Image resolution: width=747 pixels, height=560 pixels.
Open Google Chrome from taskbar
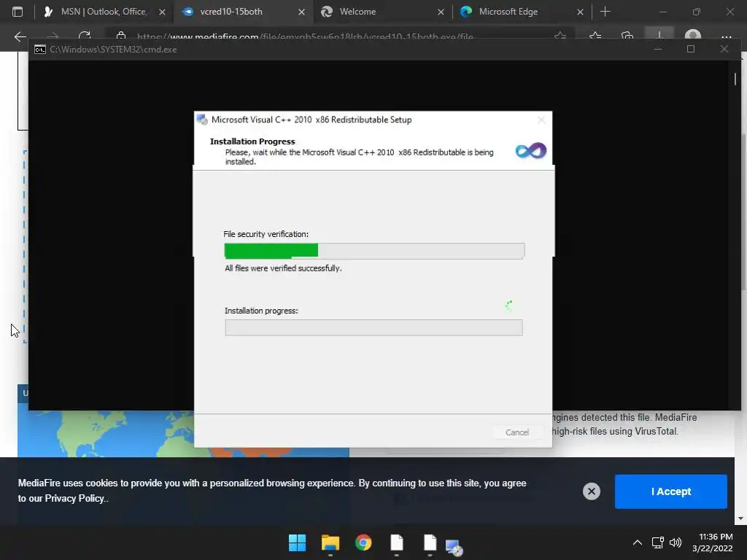pos(363,542)
